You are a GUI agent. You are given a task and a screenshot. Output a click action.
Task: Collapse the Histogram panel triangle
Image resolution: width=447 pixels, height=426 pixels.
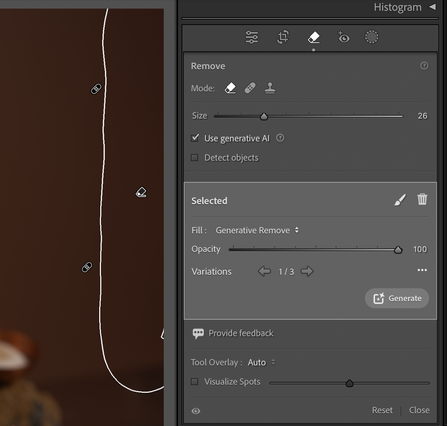pos(433,7)
